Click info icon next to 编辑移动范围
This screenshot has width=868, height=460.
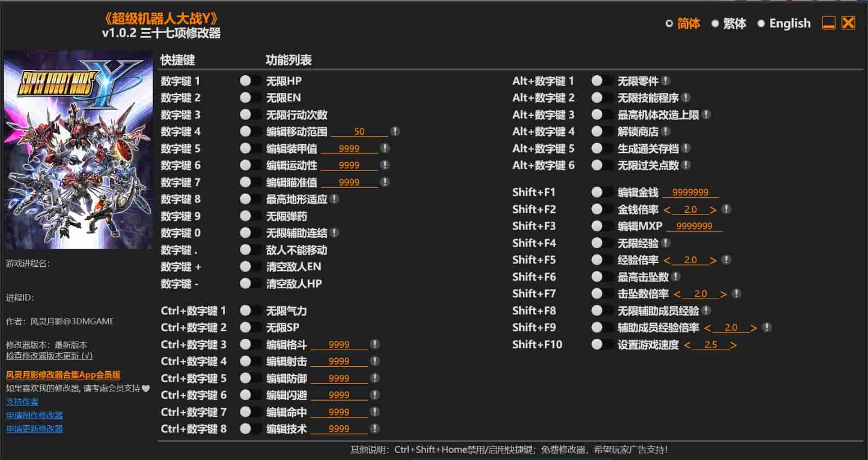[395, 132]
